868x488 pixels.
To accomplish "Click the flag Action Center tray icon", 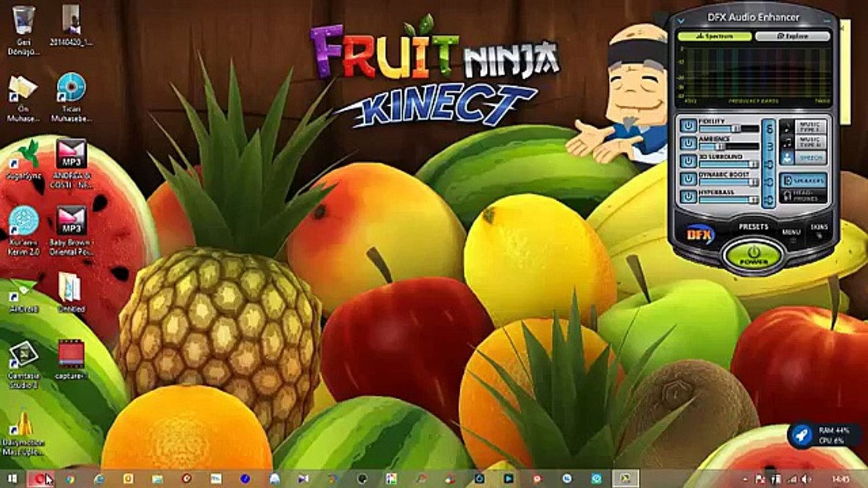I will pos(761,479).
